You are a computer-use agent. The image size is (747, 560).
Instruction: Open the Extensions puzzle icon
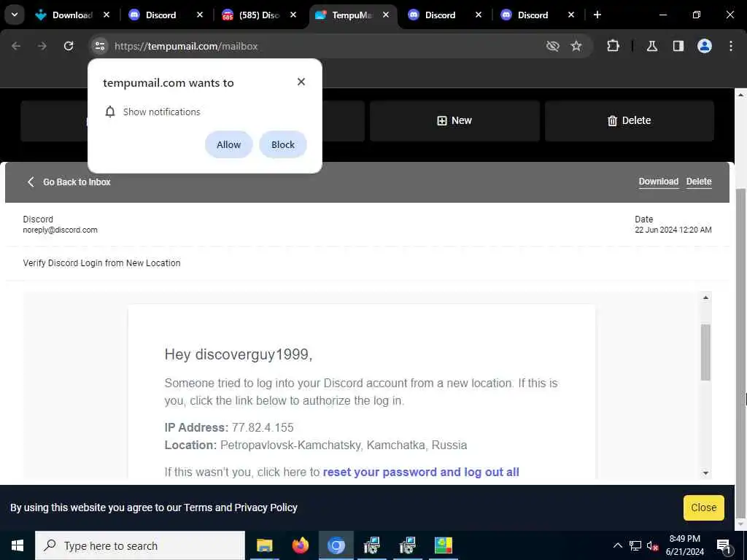(613, 46)
